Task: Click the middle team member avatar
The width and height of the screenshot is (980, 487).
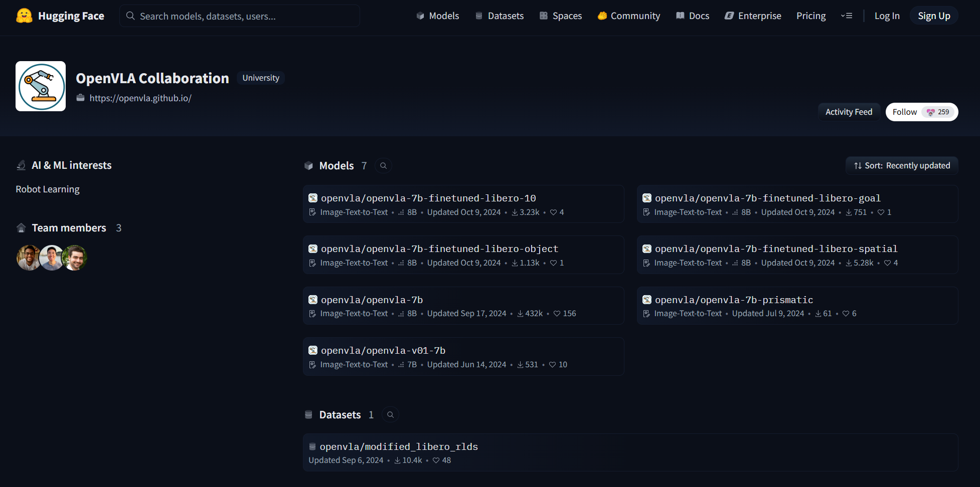Action: 51,258
